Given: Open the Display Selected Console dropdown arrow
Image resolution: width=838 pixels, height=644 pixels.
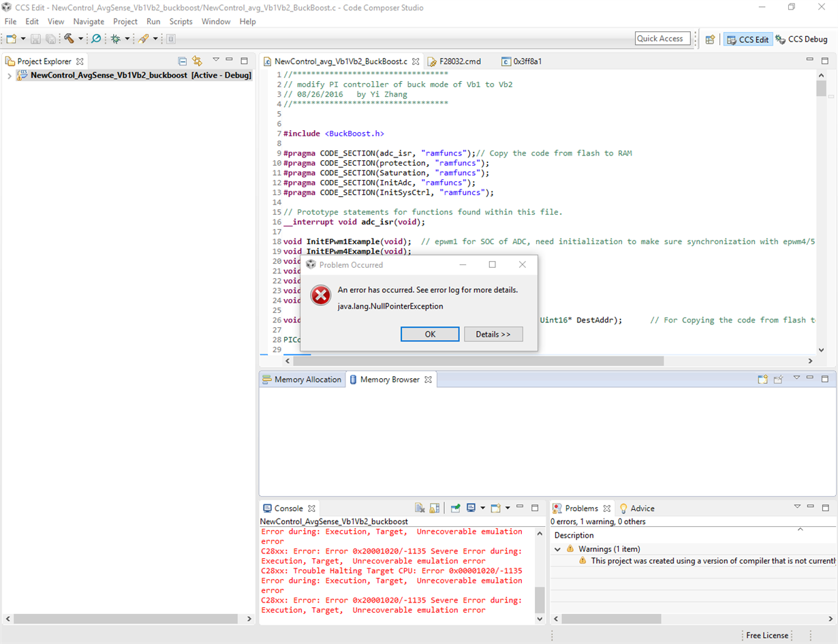Looking at the screenshot, I should point(482,508).
